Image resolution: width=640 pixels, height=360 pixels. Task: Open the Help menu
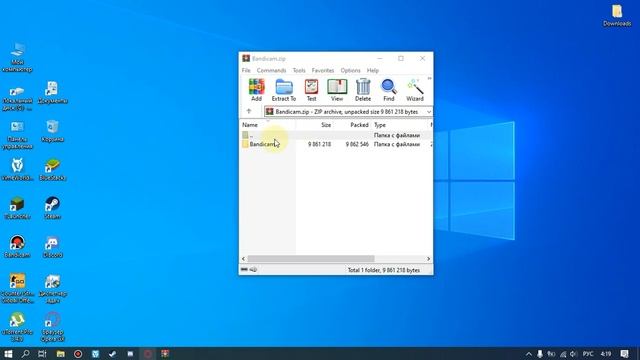click(373, 70)
